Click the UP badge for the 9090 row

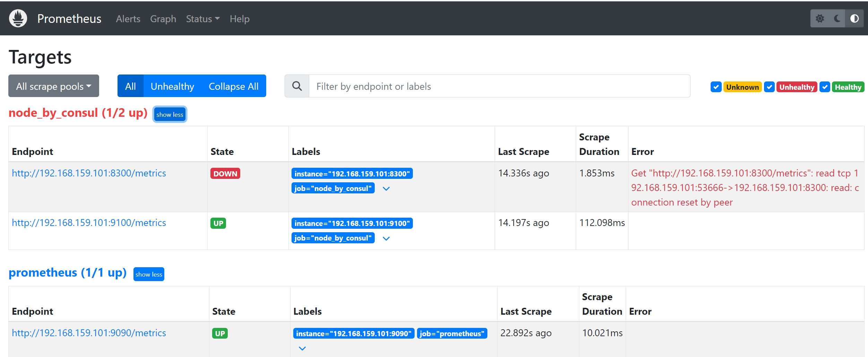220,333
